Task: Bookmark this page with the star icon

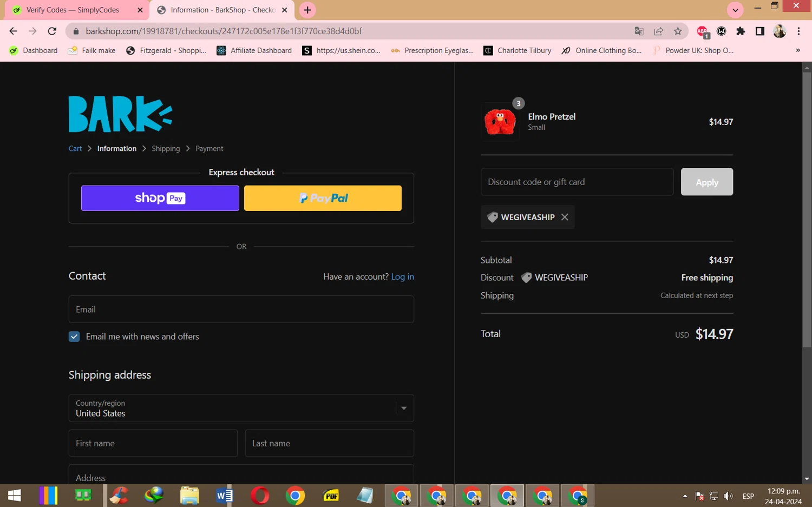Action: 678,31
